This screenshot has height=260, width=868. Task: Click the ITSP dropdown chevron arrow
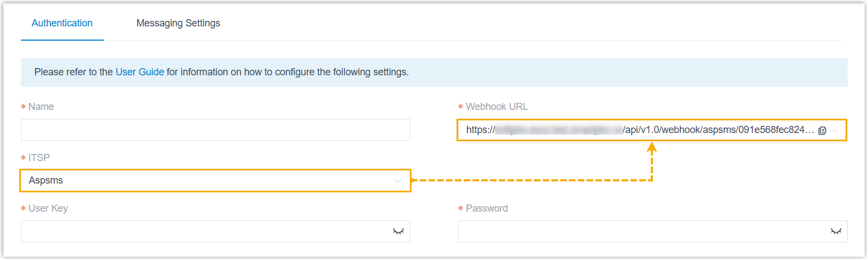(x=398, y=181)
